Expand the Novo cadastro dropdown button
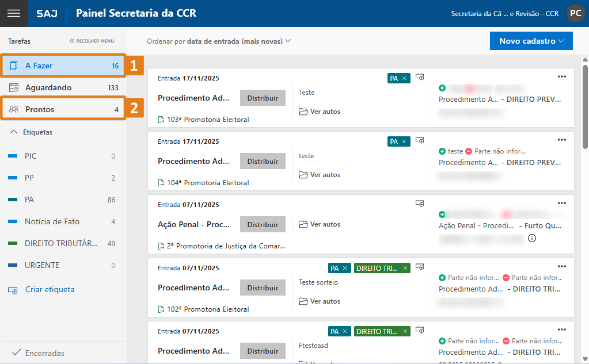The height and width of the screenshot is (364, 589). click(531, 41)
